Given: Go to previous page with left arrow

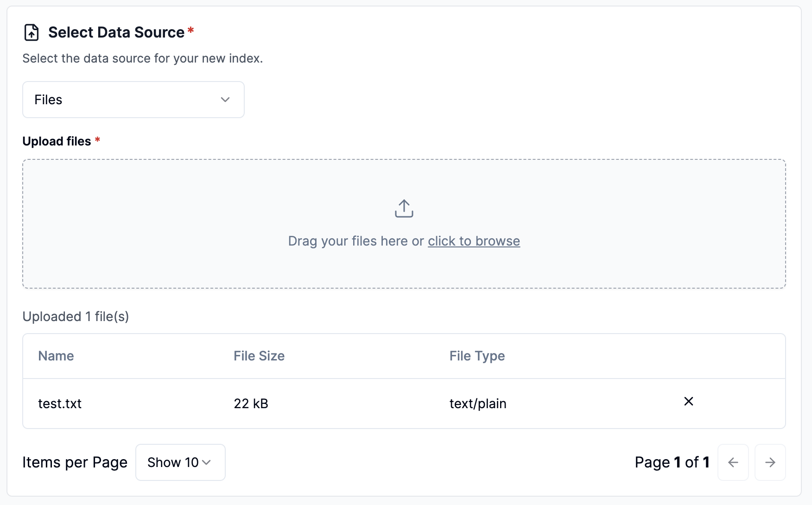Looking at the screenshot, I should (x=733, y=462).
